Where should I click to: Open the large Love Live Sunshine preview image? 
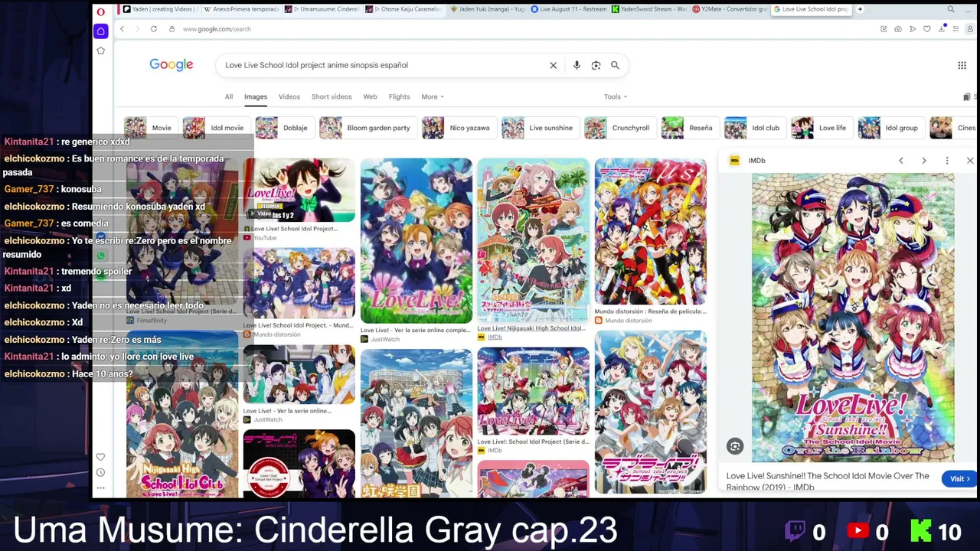pos(853,318)
